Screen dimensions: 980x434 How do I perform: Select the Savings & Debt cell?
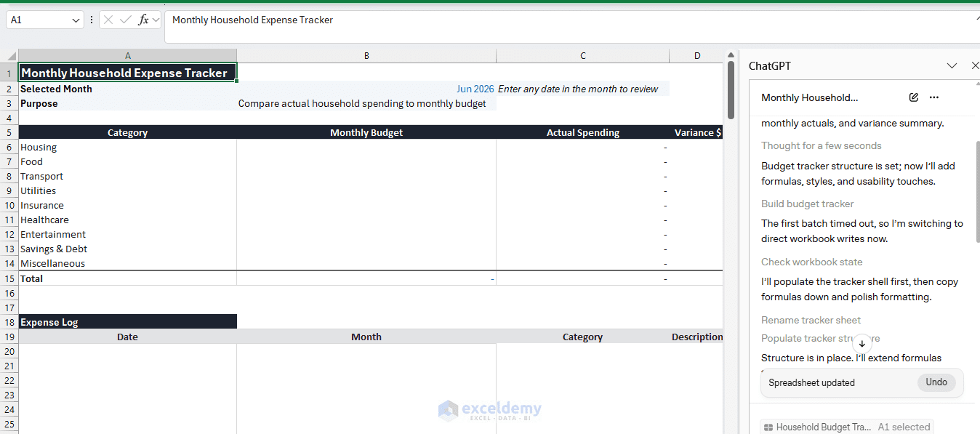(128, 249)
